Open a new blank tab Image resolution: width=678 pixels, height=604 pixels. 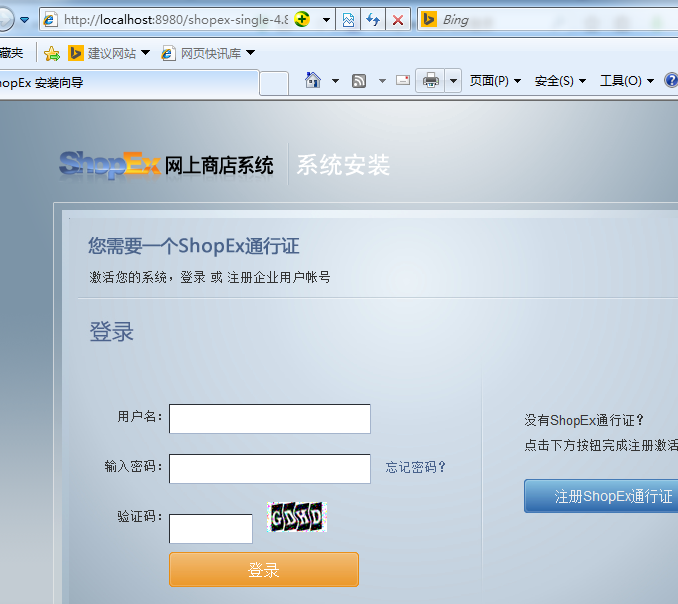(274, 83)
